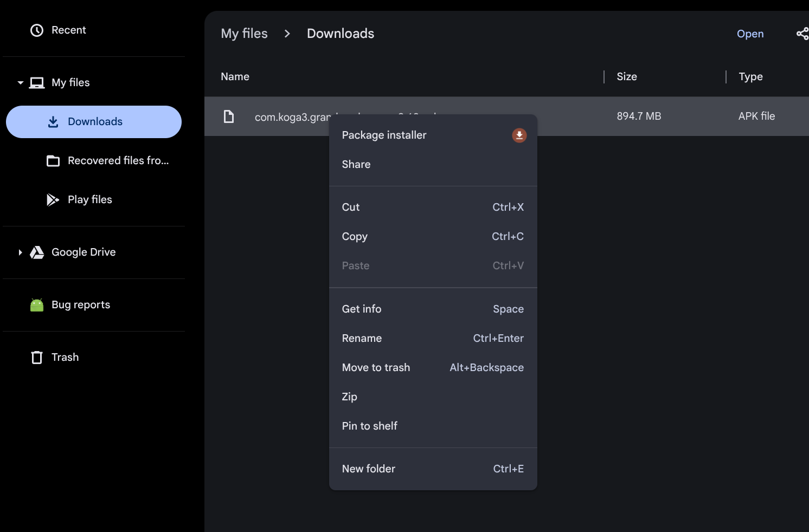
Task: Choose Rename from the context menu
Action: (x=362, y=339)
